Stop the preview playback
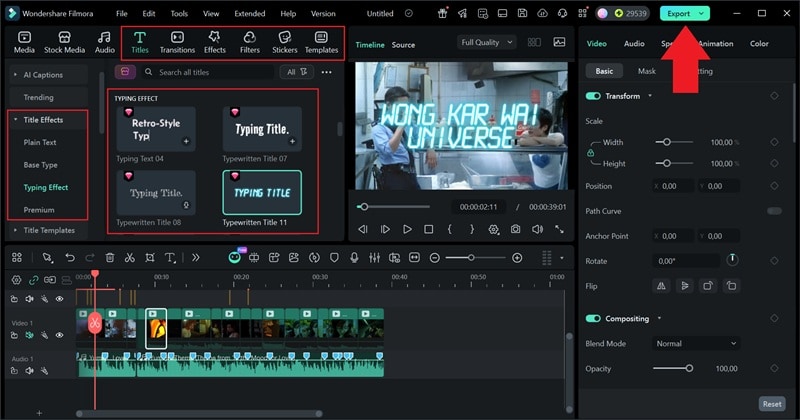 click(x=429, y=229)
